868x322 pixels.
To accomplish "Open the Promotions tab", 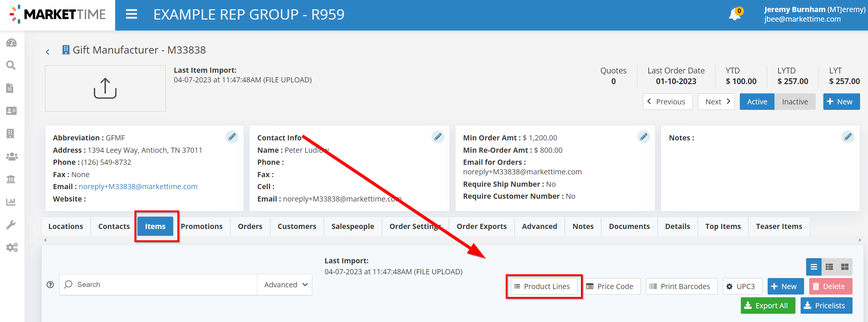I will [x=202, y=226].
